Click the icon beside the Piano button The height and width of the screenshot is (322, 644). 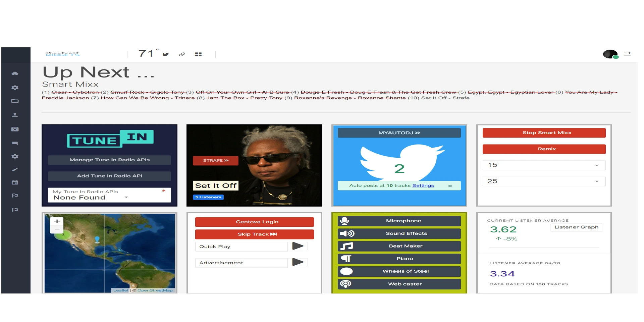346,259
